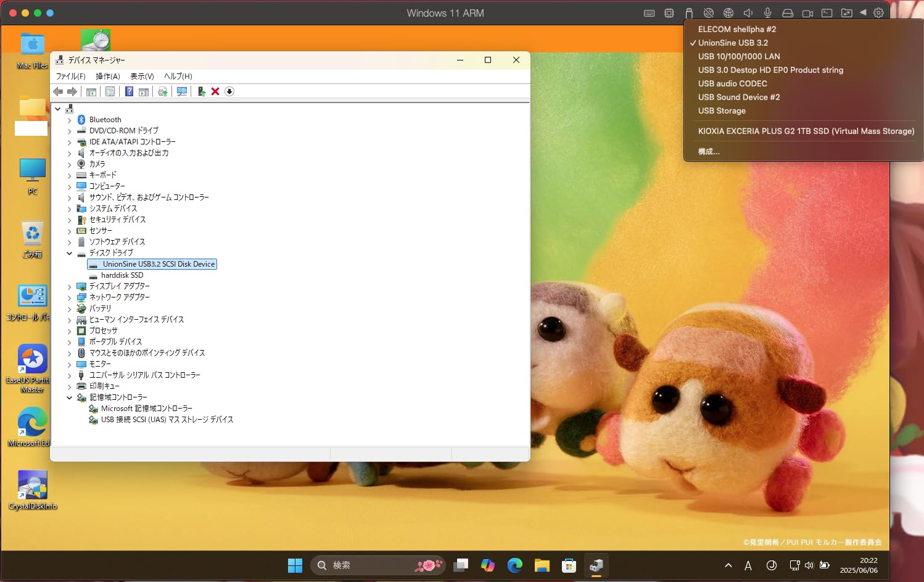Click the 検索 search box in taskbar

(370, 565)
